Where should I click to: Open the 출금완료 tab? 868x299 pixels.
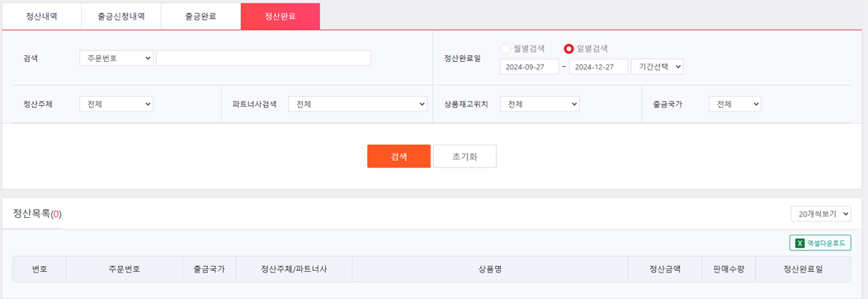tap(201, 16)
